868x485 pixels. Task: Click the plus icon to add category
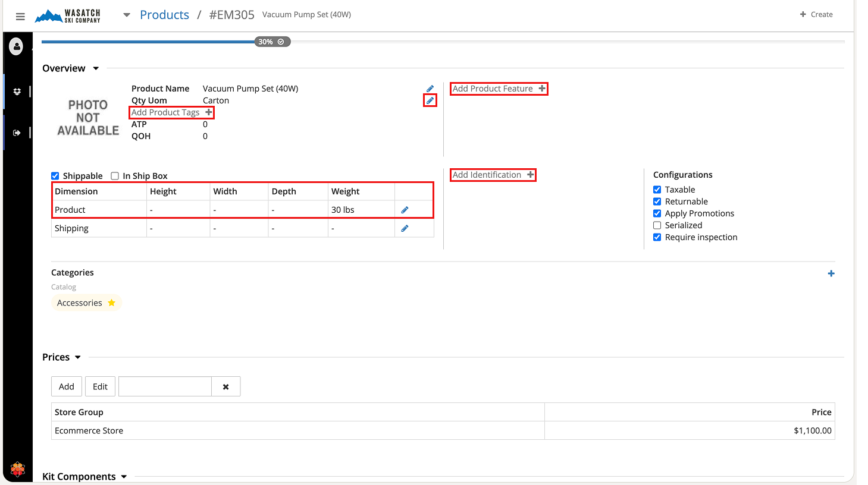coord(831,273)
